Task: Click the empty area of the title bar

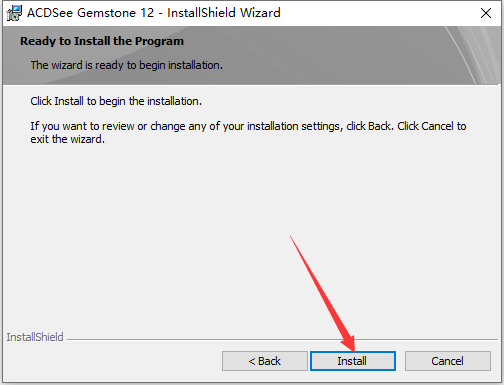Action: pos(377,13)
